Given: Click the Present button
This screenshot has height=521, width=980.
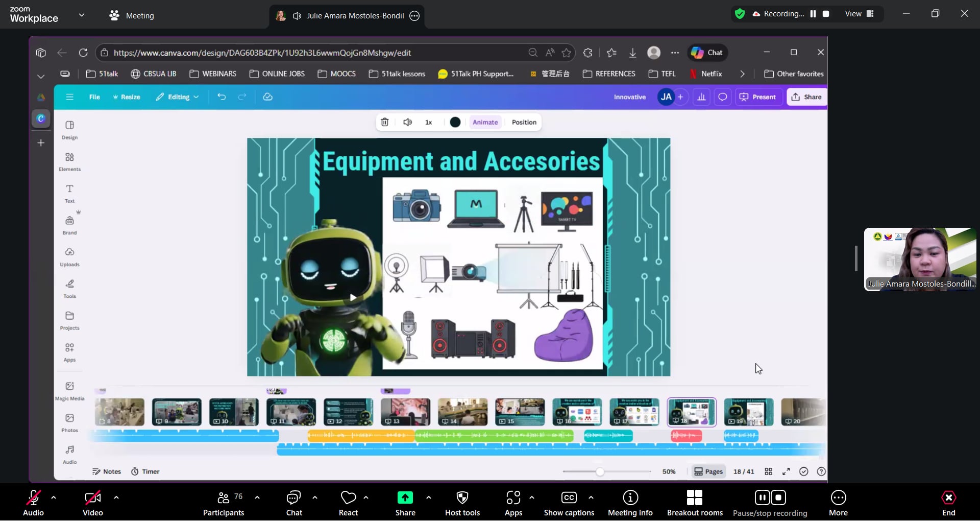Looking at the screenshot, I should pos(758,97).
